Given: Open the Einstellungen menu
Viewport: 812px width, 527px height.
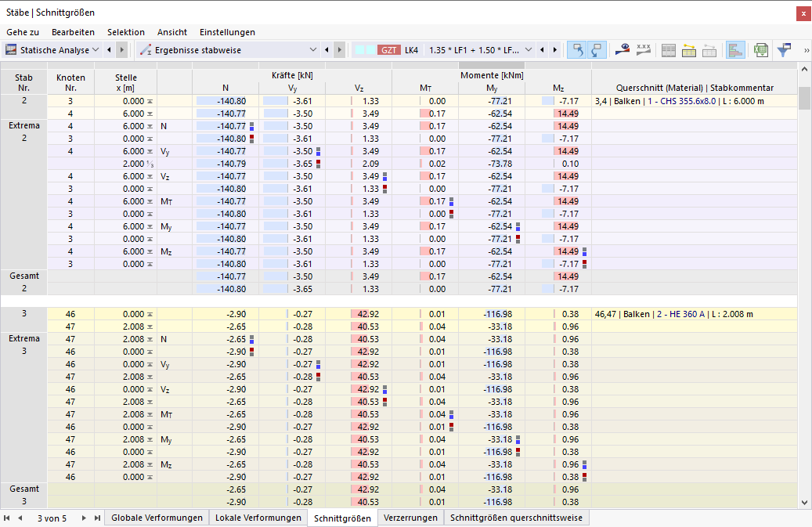Looking at the screenshot, I should 227,32.
